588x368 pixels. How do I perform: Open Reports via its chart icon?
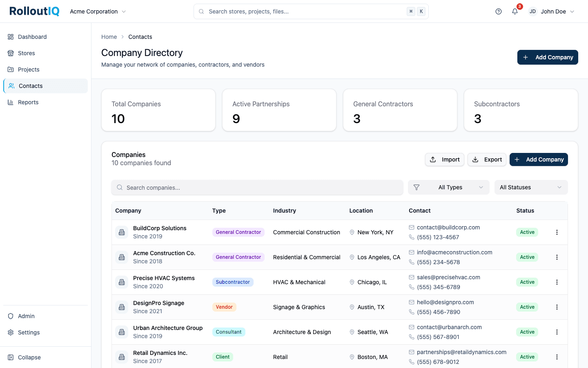click(x=11, y=102)
